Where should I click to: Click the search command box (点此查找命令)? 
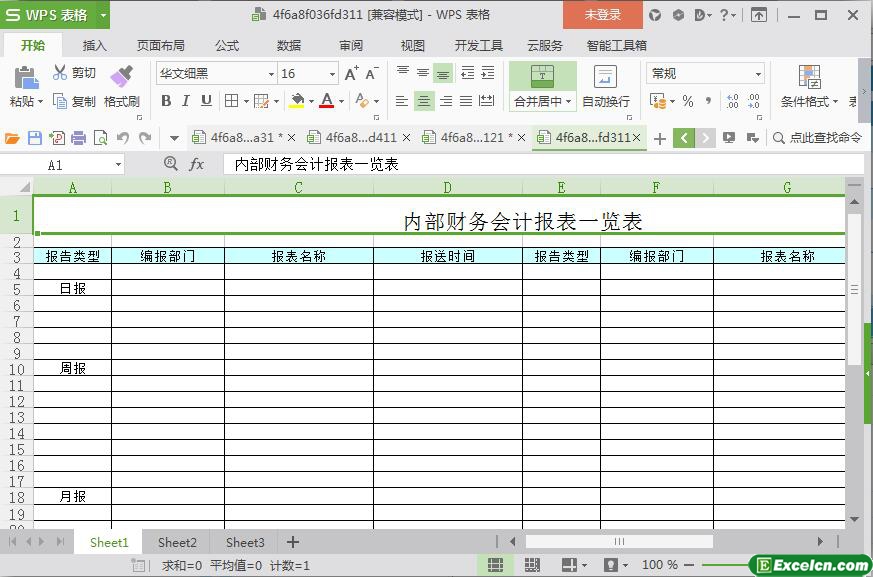pos(817,138)
